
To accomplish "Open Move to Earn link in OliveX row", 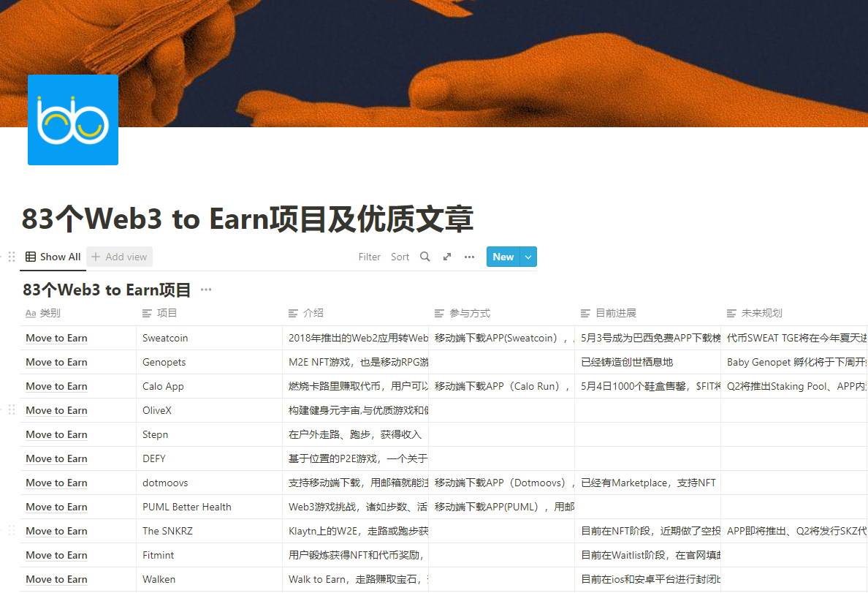I will coord(56,410).
